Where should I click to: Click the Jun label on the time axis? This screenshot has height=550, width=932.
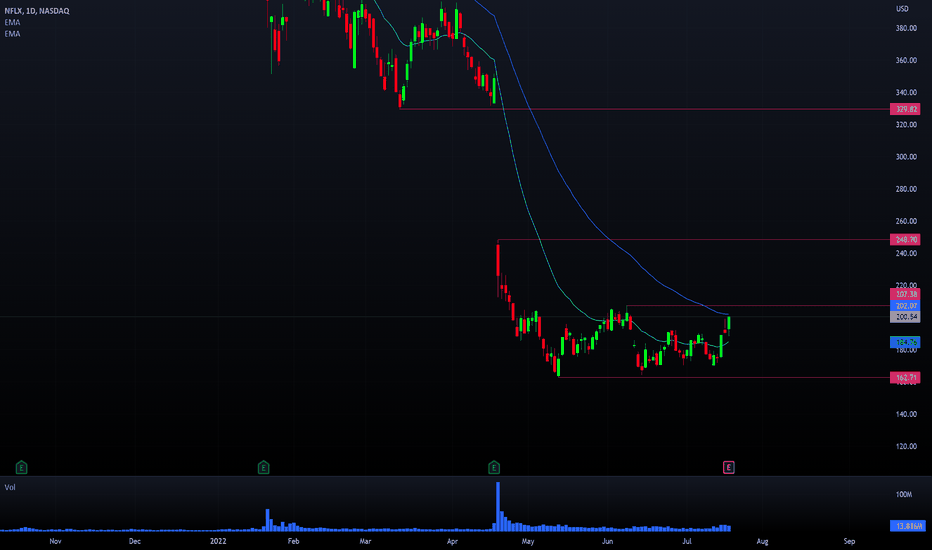(x=607, y=541)
